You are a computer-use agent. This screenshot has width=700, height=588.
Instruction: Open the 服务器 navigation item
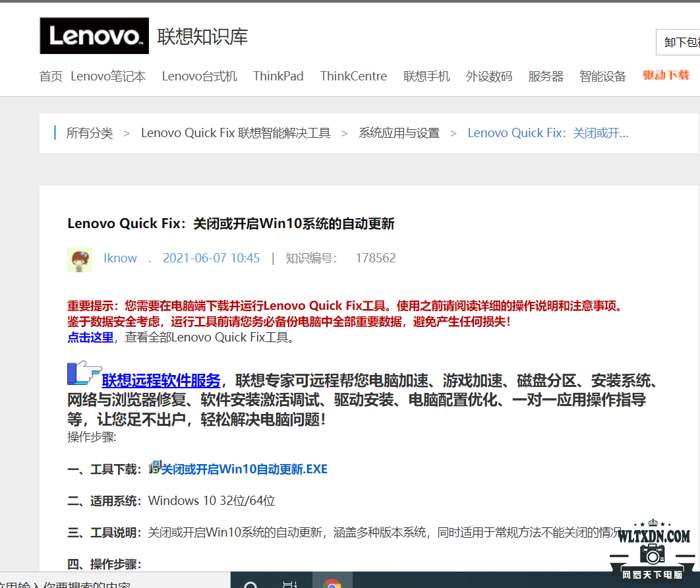coord(546,76)
